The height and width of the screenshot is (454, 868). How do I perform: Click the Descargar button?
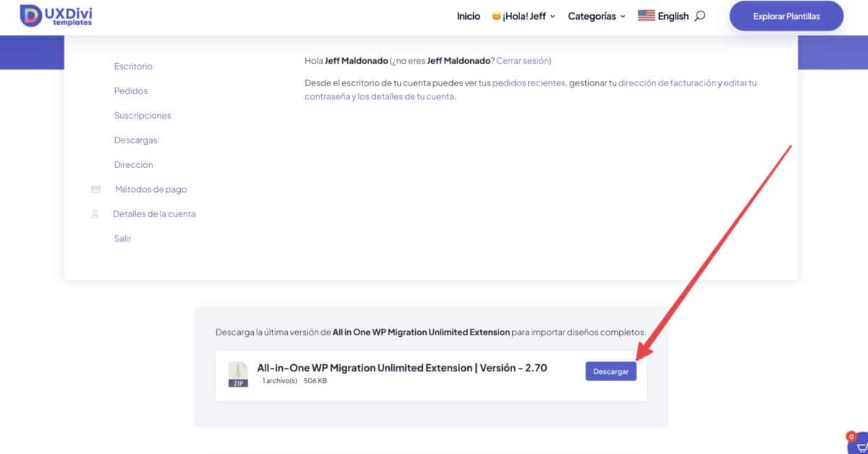click(x=611, y=371)
